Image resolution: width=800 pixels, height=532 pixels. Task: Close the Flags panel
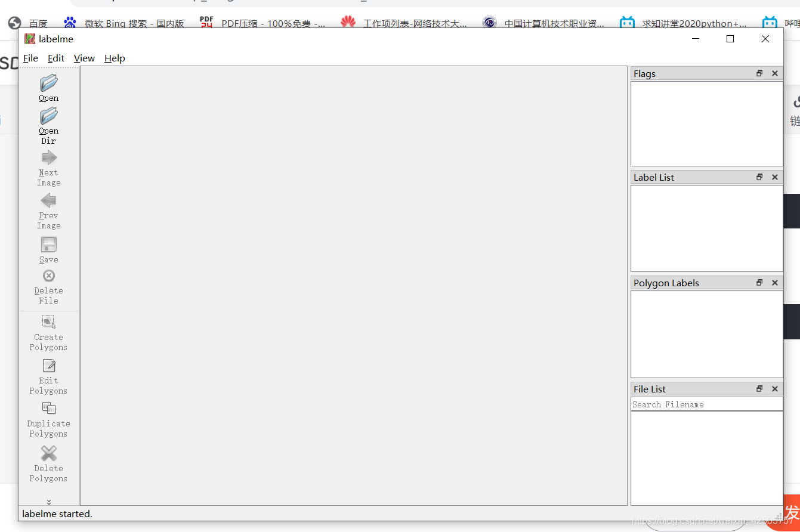(775, 73)
